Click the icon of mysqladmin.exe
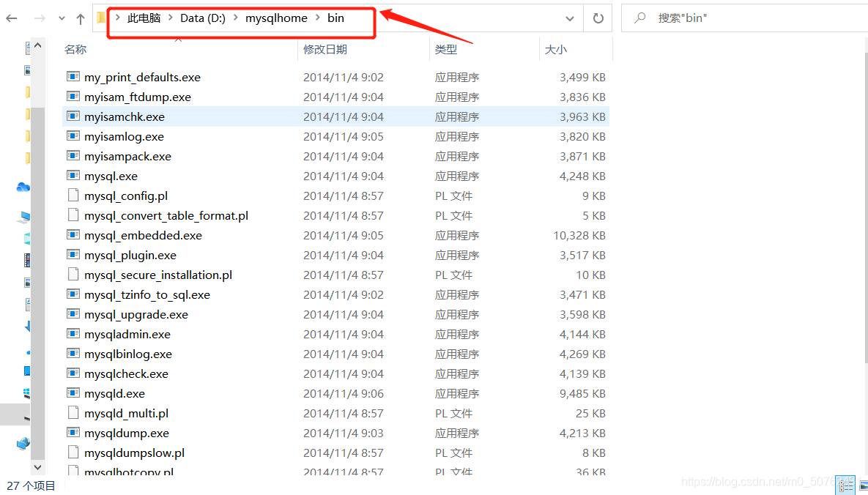 click(x=73, y=334)
